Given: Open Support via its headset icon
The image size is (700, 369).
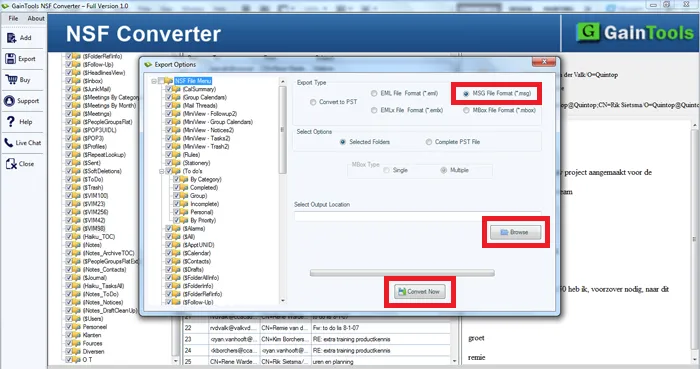Looking at the screenshot, I should [9, 101].
